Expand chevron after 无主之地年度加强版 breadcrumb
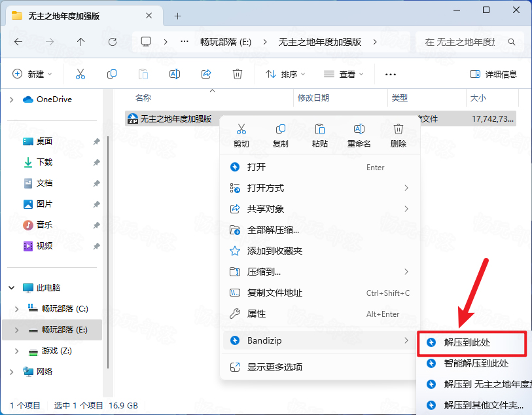Viewport: 532px width, 415px height. 375,42
